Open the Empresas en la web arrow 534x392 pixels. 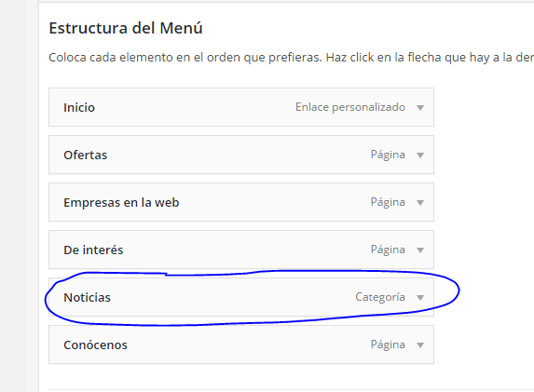(420, 203)
